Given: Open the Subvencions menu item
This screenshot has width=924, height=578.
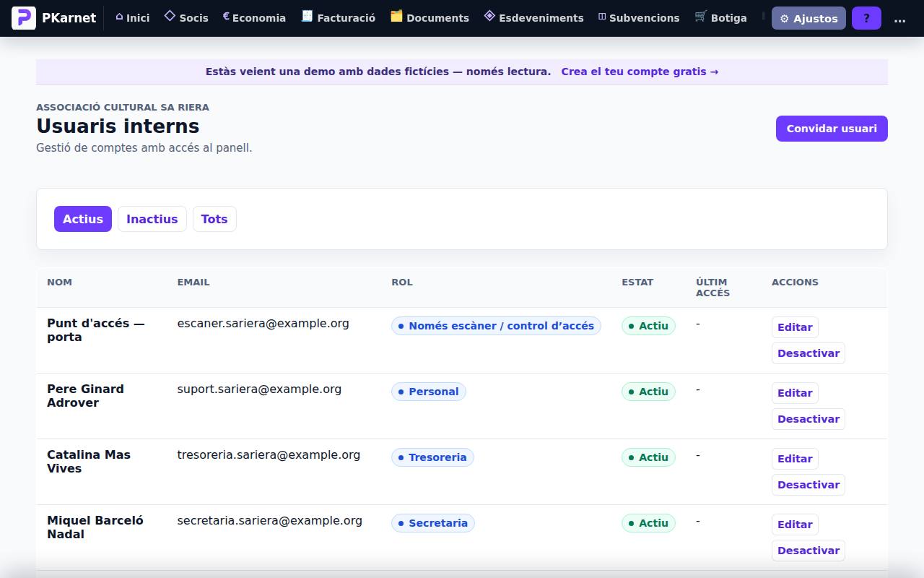Looking at the screenshot, I should 639,18.
